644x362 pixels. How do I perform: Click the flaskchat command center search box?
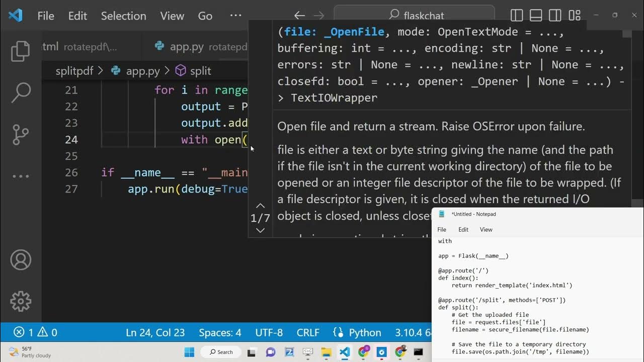click(414, 16)
